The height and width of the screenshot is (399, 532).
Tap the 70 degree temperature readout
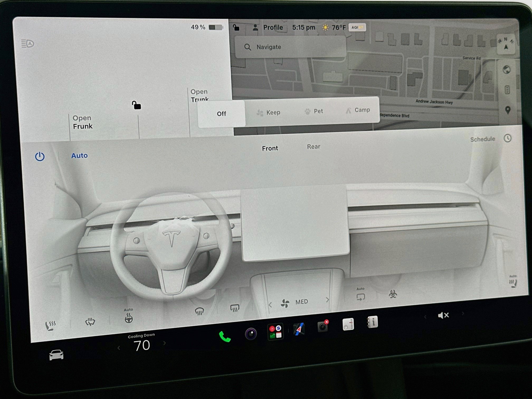(142, 345)
